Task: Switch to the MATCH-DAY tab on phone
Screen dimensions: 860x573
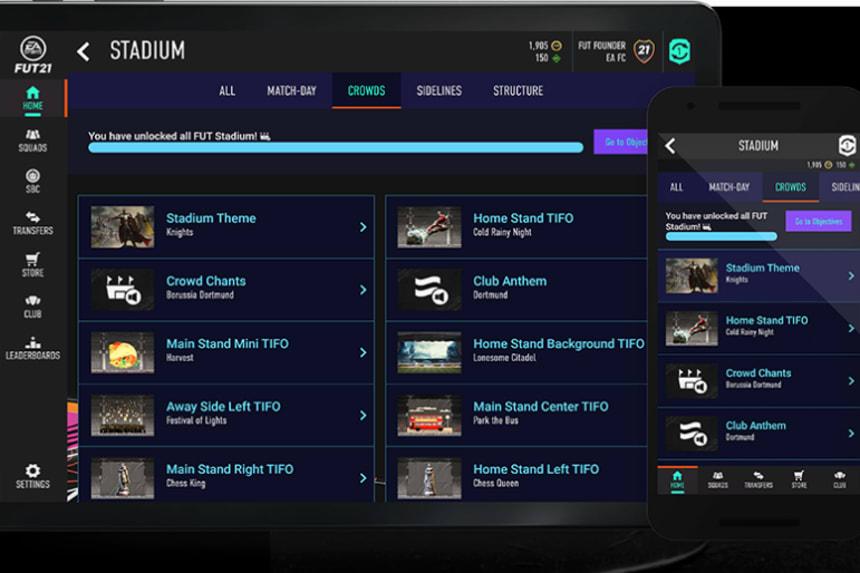Action: [x=729, y=188]
